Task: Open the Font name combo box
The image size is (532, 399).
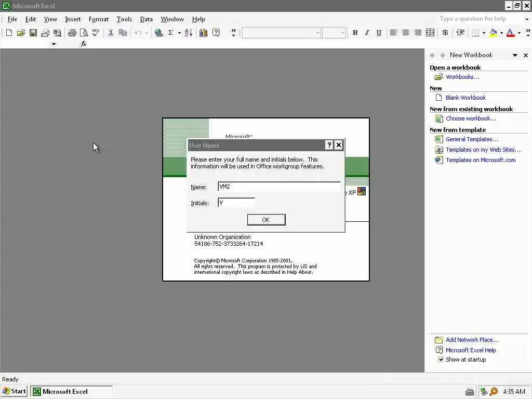Action: pos(281,33)
